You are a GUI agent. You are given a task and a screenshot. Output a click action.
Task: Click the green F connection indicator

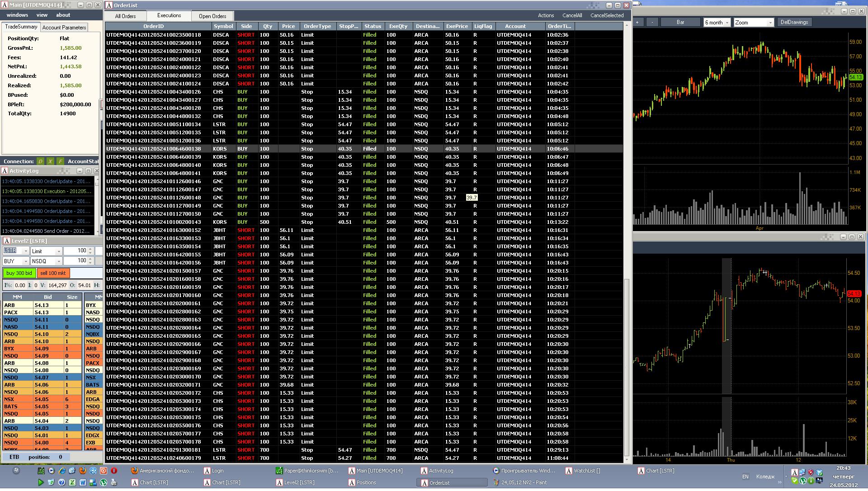click(60, 161)
